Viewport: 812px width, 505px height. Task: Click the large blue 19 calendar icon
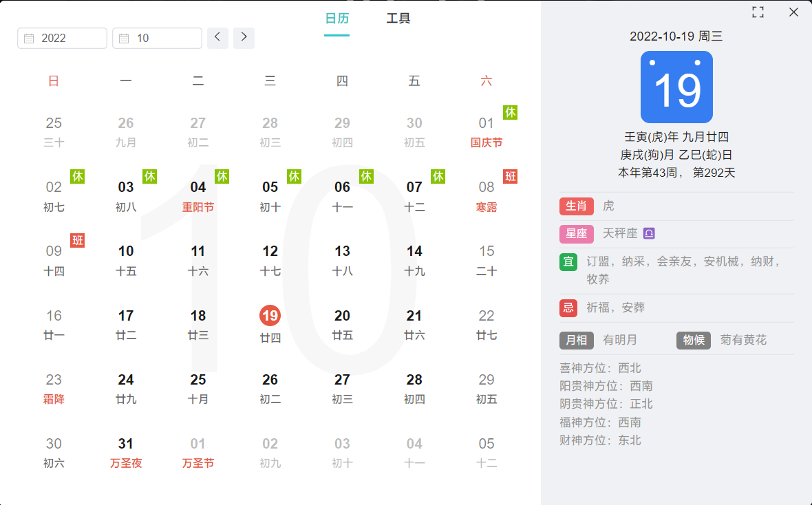pos(676,87)
